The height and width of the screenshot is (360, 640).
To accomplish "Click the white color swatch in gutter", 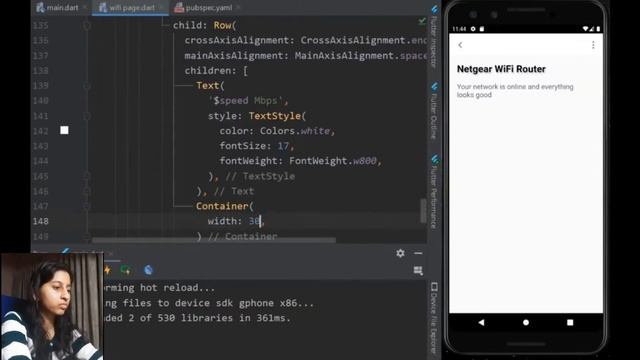I will coord(64,130).
